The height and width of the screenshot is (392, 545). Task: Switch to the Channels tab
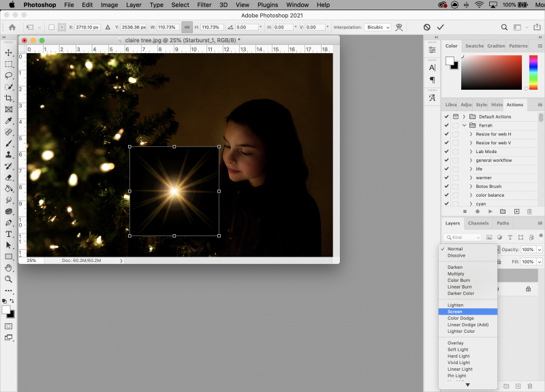(x=478, y=223)
